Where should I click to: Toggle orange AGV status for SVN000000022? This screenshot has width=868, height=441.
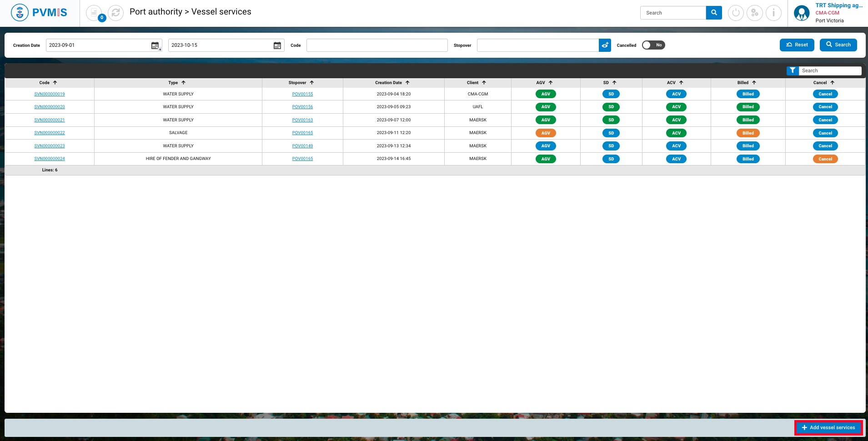pos(546,133)
